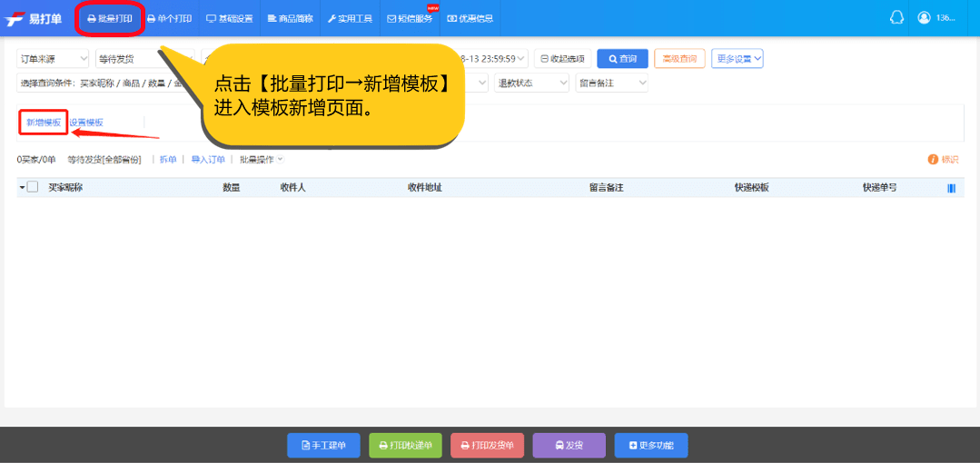
Task: Click the 打印发货单 red button
Action: click(x=487, y=446)
